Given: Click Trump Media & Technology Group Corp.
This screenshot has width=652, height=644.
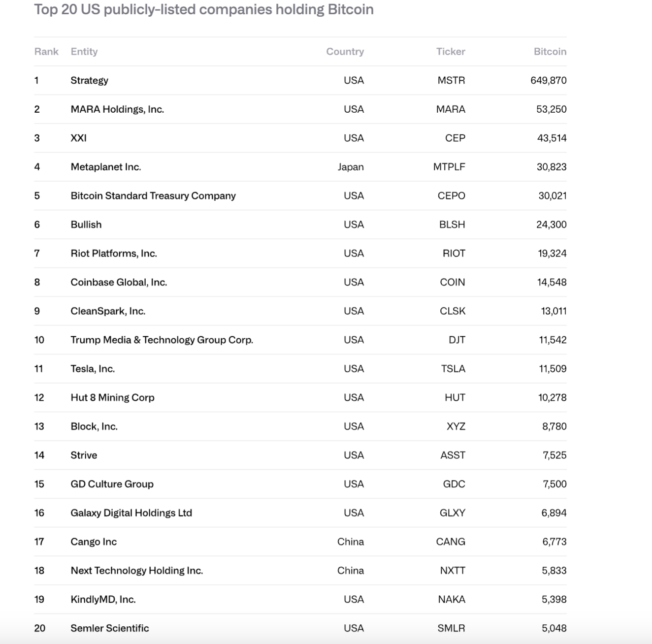Looking at the screenshot, I should pos(162,340).
